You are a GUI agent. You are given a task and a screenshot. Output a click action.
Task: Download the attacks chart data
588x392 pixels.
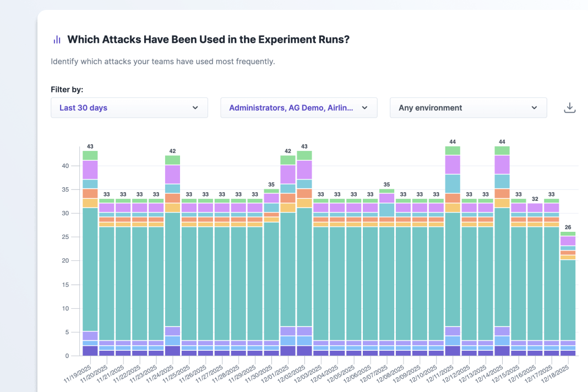pyautogui.click(x=569, y=108)
